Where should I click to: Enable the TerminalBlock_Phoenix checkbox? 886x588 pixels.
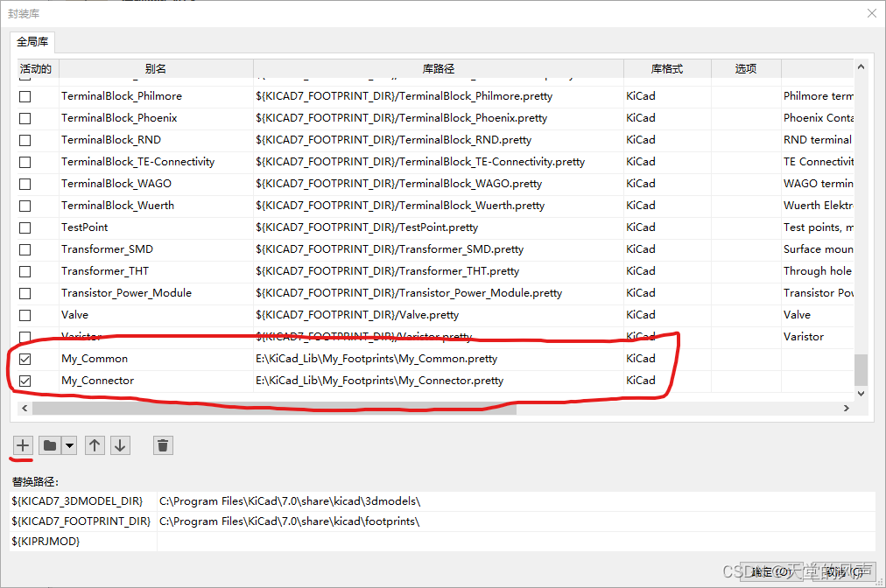point(25,119)
